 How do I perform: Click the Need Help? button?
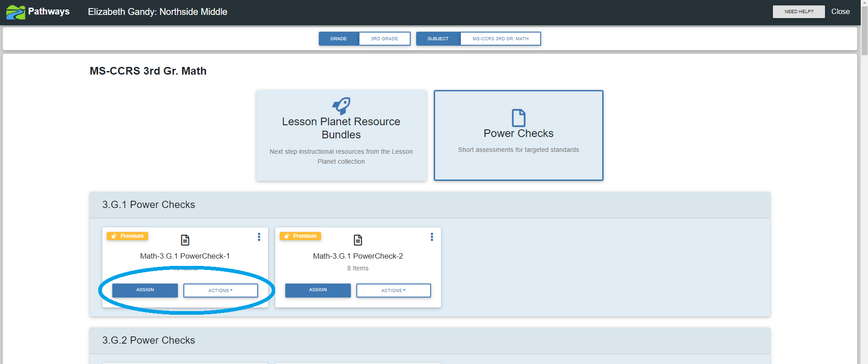(x=799, y=12)
